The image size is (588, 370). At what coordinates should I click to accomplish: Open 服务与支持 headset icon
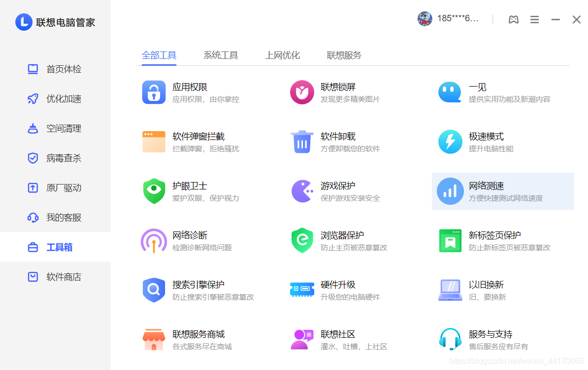(450, 339)
